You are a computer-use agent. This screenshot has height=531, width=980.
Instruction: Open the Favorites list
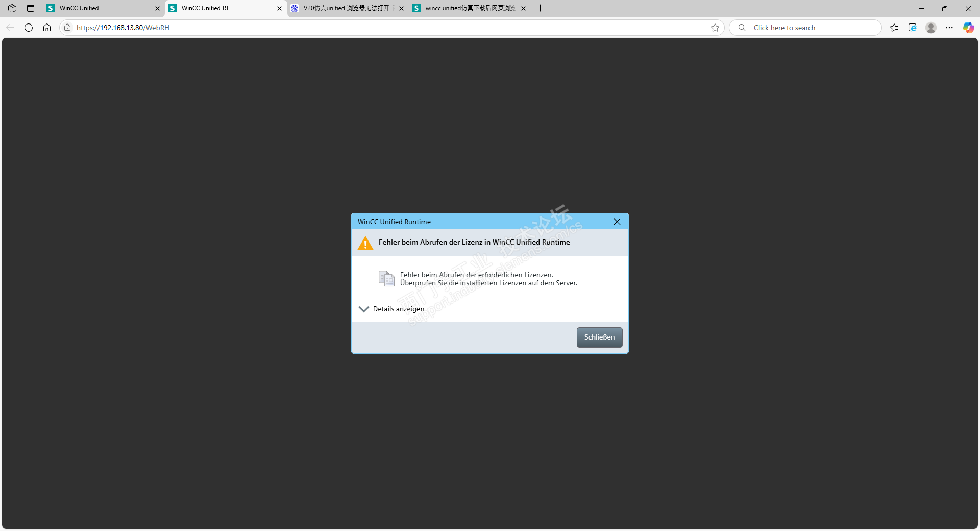(x=894, y=28)
